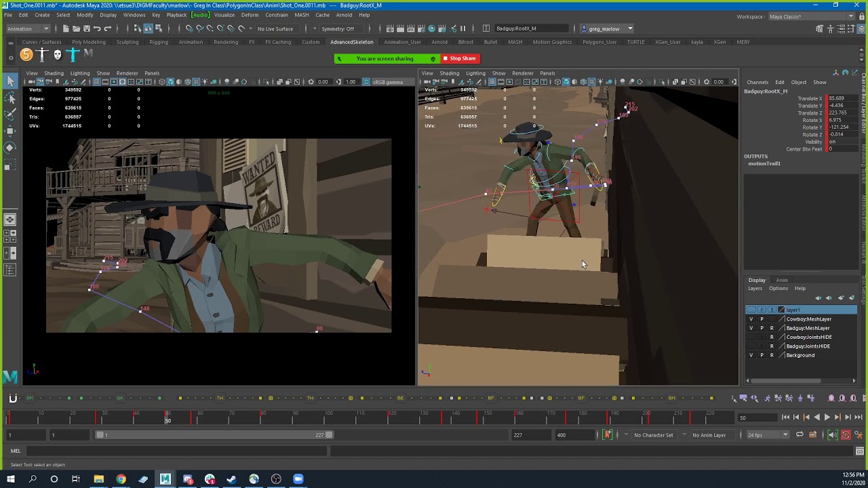Open the Playback menu
This screenshot has width=868, height=488.
(176, 15)
